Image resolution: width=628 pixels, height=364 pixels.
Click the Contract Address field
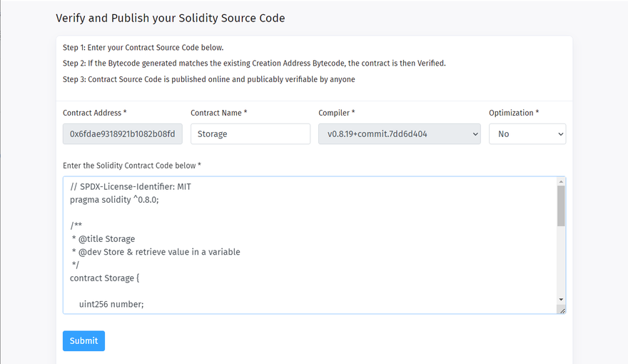pos(123,133)
